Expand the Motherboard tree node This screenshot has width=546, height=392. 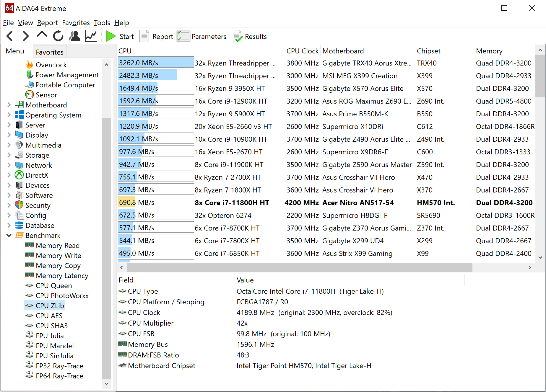pyautogui.click(x=9, y=105)
